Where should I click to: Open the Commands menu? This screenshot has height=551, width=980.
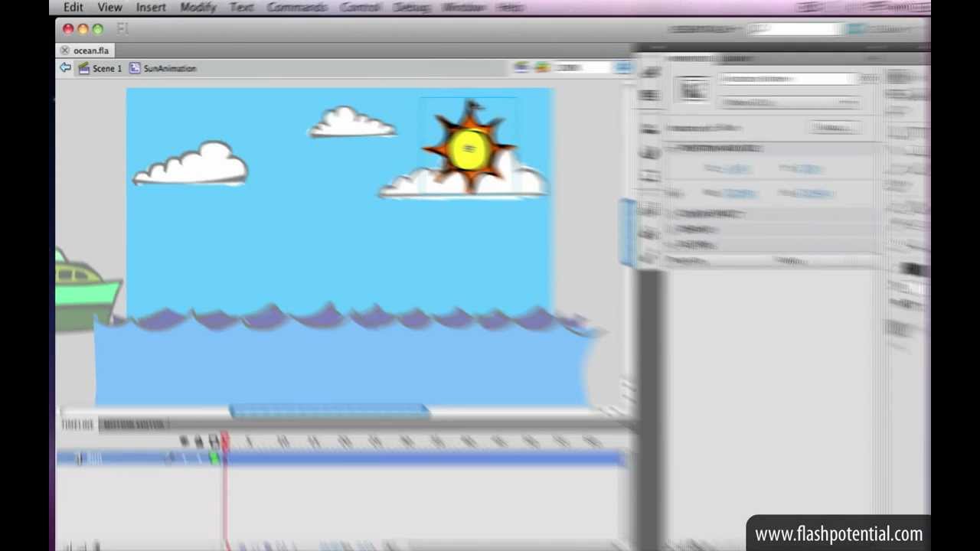coord(297,7)
